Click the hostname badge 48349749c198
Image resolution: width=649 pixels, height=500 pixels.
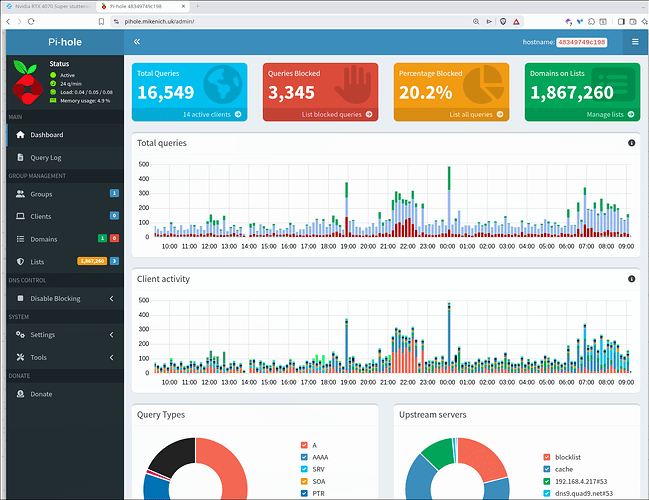582,42
